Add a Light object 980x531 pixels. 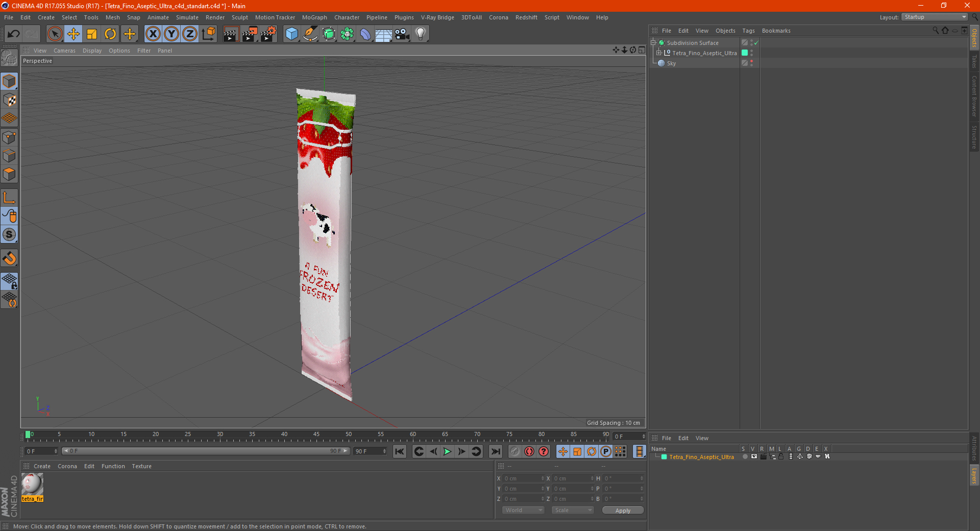coord(421,34)
